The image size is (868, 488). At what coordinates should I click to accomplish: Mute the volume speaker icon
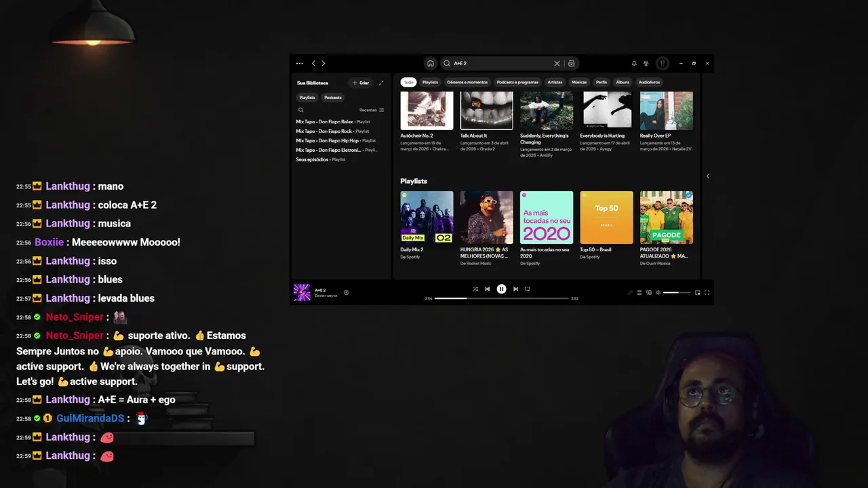(x=658, y=293)
